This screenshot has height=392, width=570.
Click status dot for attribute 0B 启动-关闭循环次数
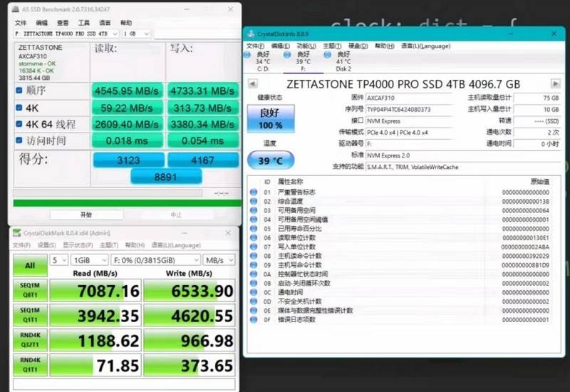click(x=254, y=283)
